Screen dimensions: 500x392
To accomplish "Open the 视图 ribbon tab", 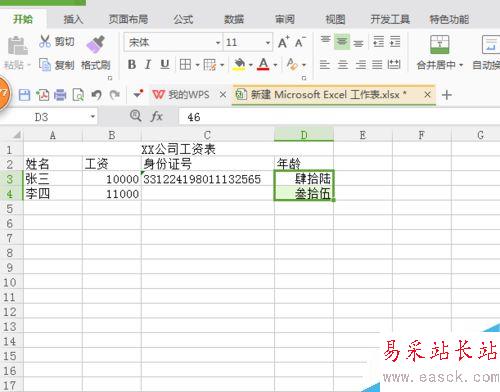I will pyautogui.click(x=335, y=19).
